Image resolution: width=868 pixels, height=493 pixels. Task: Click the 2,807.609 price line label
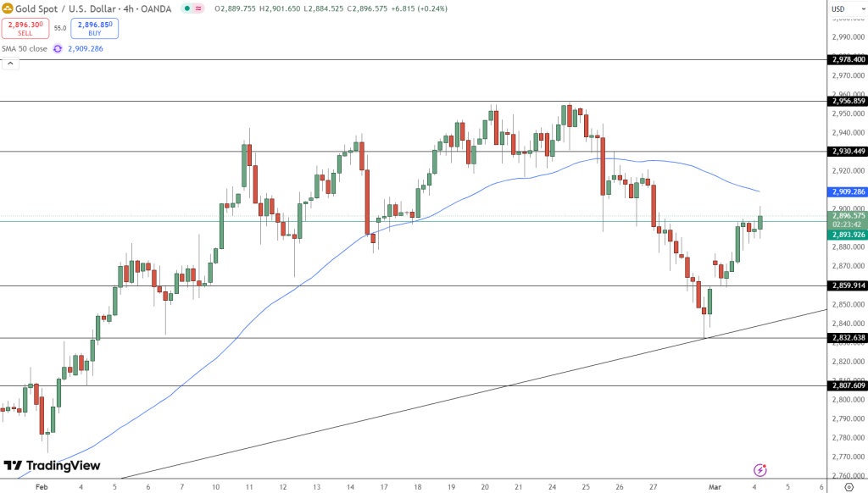point(847,385)
